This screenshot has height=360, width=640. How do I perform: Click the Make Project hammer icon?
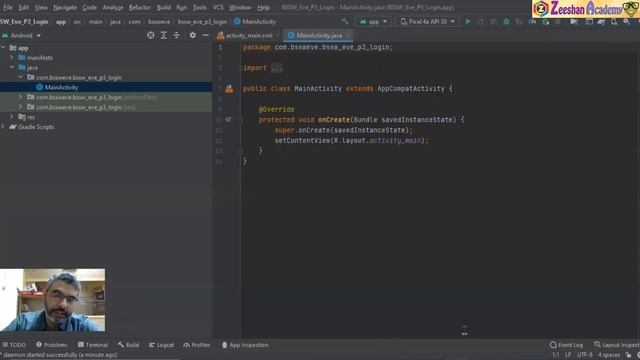tap(345, 21)
